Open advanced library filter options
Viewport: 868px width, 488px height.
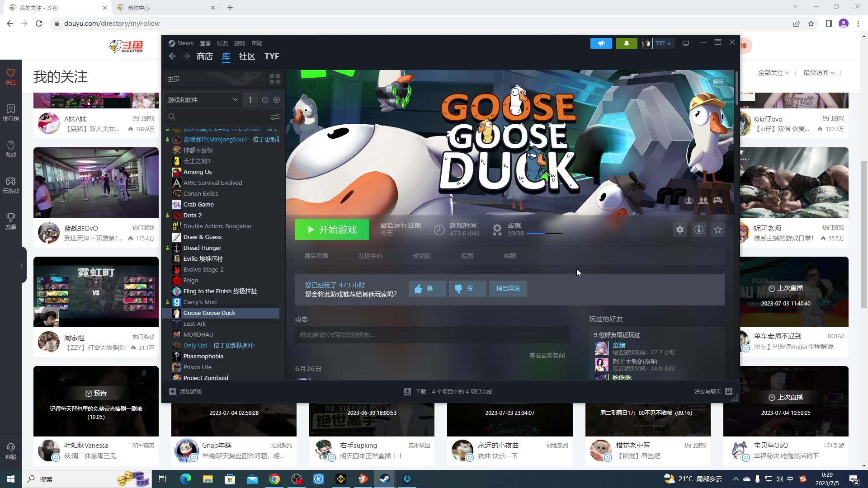click(x=274, y=117)
